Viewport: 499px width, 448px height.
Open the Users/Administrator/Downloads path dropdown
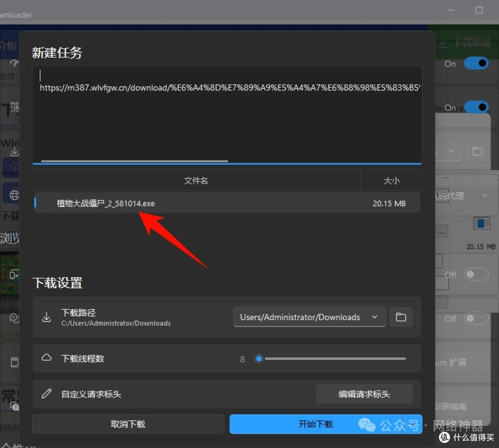309,317
